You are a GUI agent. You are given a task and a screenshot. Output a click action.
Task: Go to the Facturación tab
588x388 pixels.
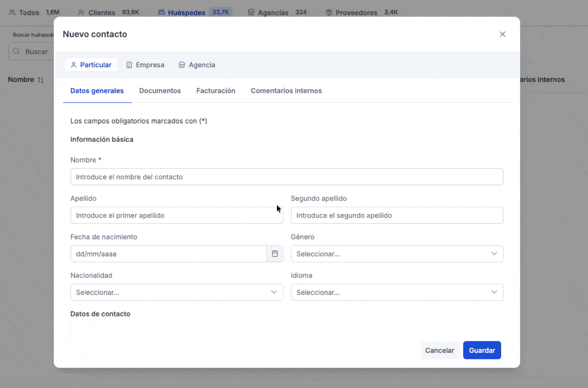point(216,91)
